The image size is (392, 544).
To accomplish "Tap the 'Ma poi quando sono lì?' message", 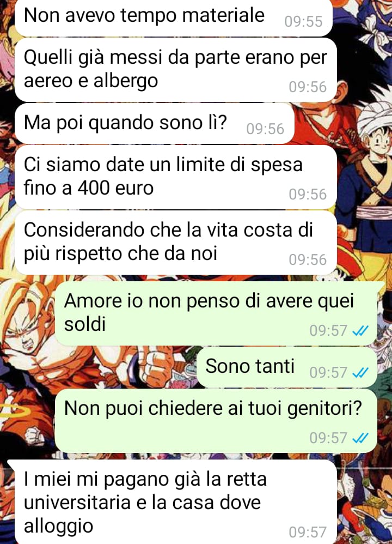I will point(154,124).
